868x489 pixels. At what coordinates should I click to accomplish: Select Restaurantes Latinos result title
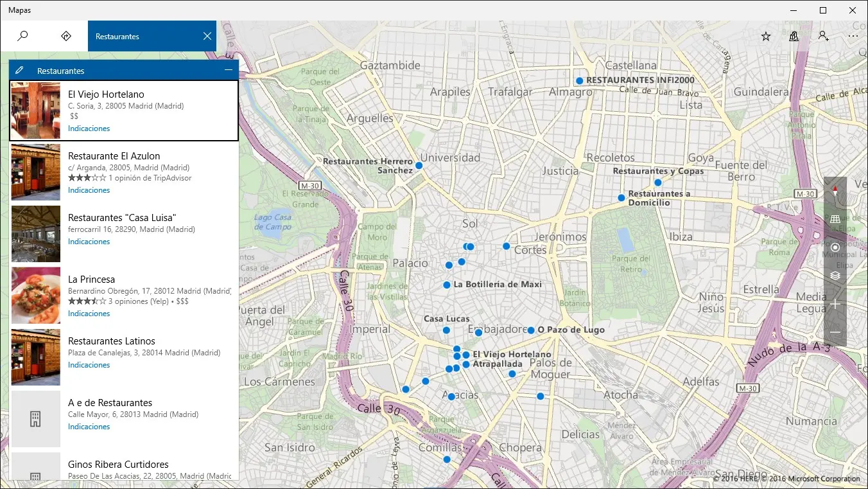click(112, 341)
